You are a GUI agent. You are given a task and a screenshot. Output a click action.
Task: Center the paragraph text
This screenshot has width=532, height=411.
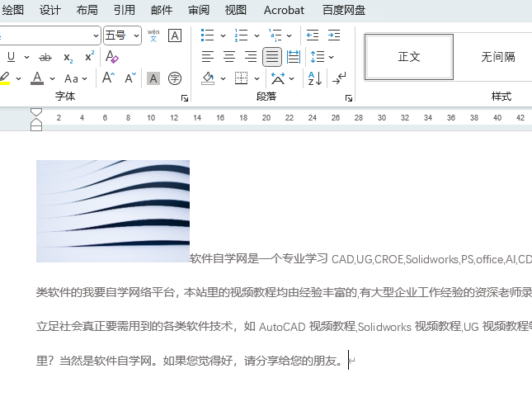(x=229, y=57)
